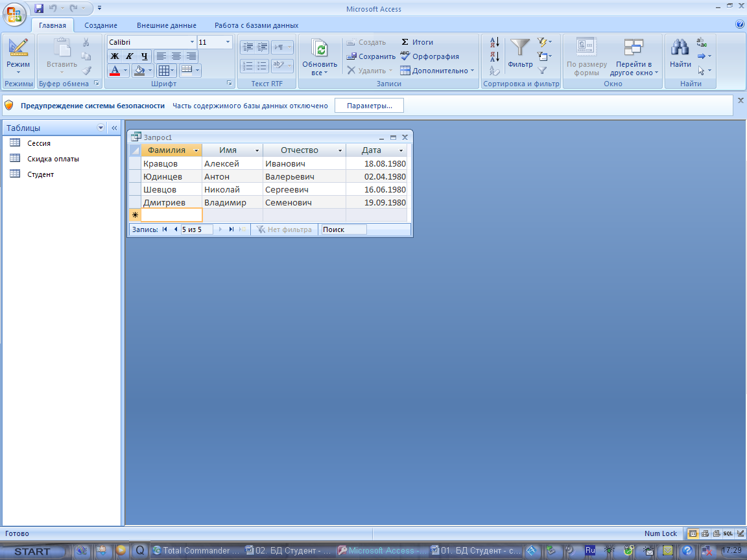The width and height of the screenshot is (747, 560).
Task: Apply red font color A
Action: coord(115,71)
